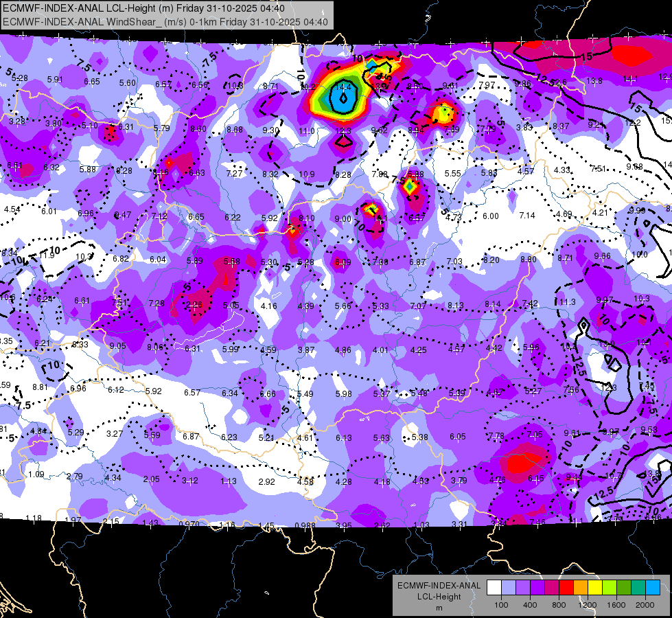Click the wind shear value '6.00'
672x618 pixels.
click(x=491, y=216)
